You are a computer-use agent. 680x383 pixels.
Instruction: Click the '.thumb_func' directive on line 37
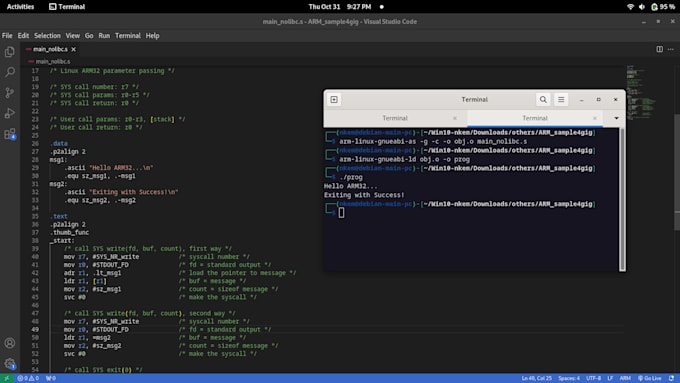(x=69, y=232)
